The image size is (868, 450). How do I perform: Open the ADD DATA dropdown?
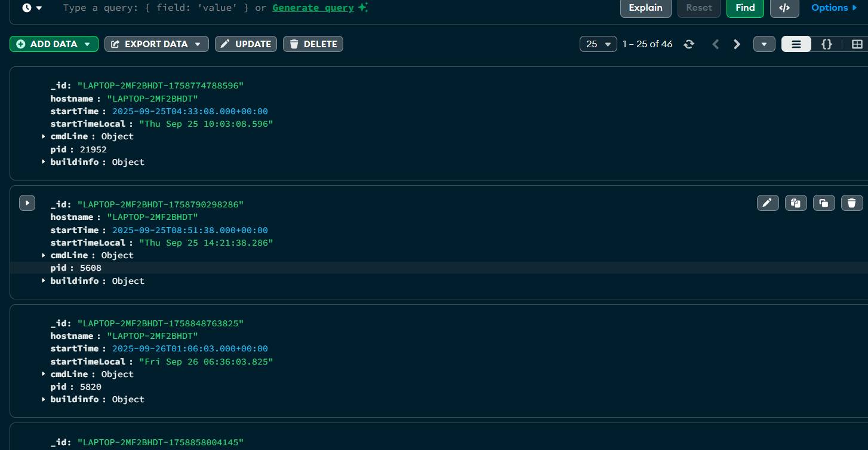click(54, 44)
